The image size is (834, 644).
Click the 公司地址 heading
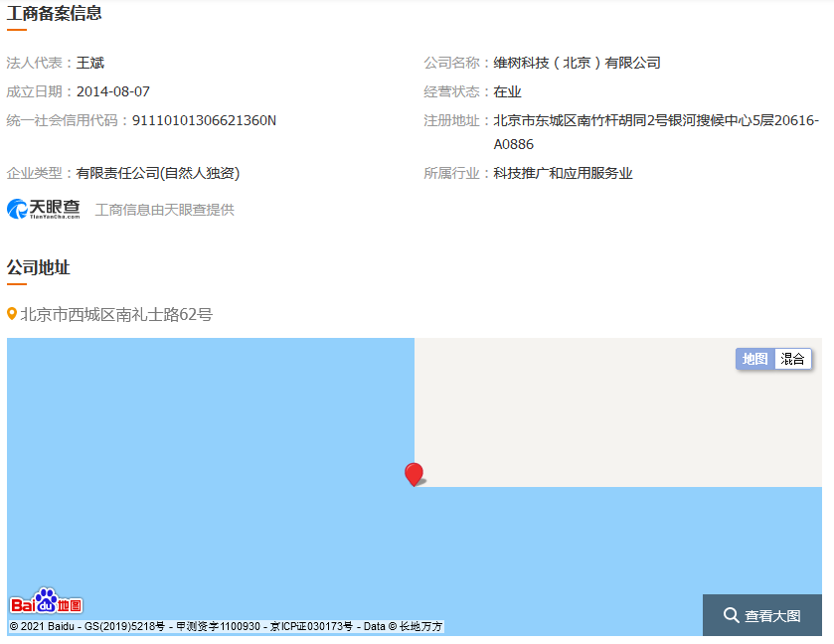tap(39, 267)
